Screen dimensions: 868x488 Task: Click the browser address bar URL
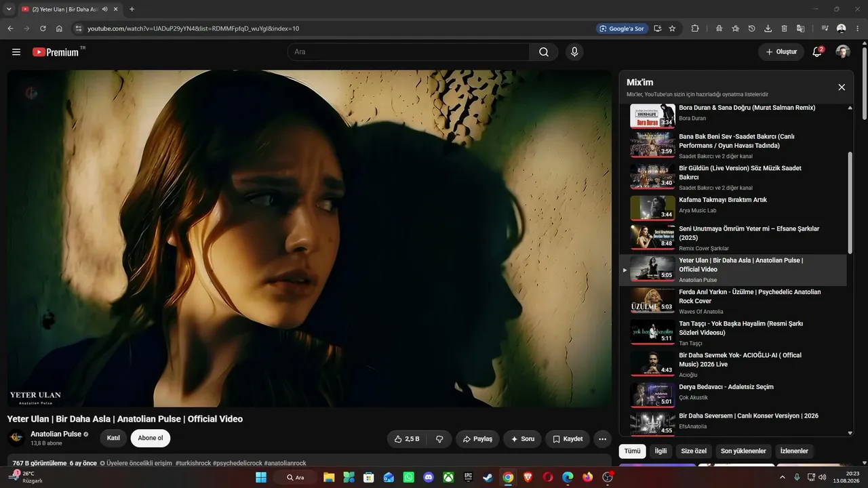193,28
